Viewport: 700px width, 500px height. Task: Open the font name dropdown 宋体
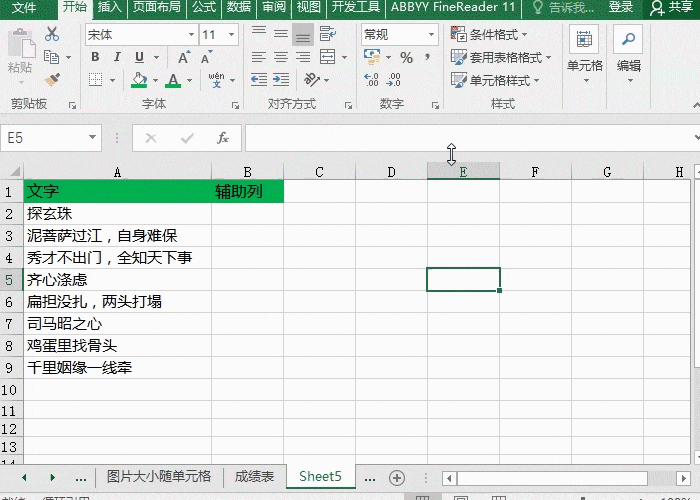click(191, 34)
